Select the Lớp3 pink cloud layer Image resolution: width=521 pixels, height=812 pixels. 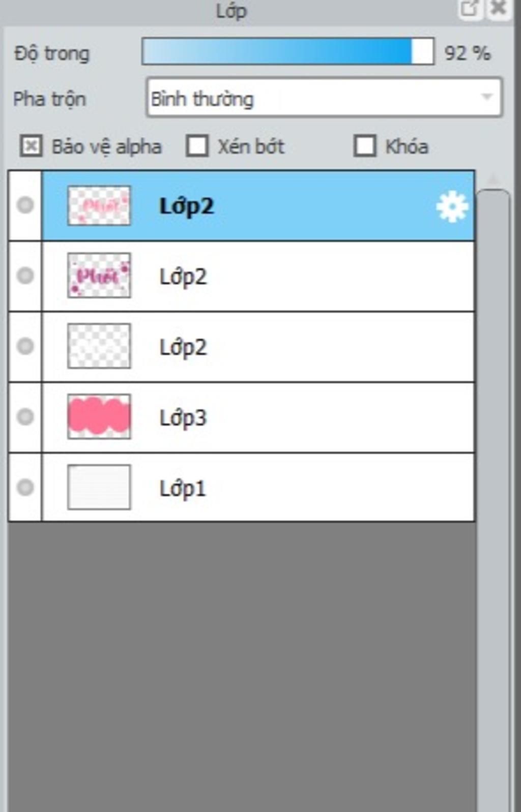(x=258, y=417)
